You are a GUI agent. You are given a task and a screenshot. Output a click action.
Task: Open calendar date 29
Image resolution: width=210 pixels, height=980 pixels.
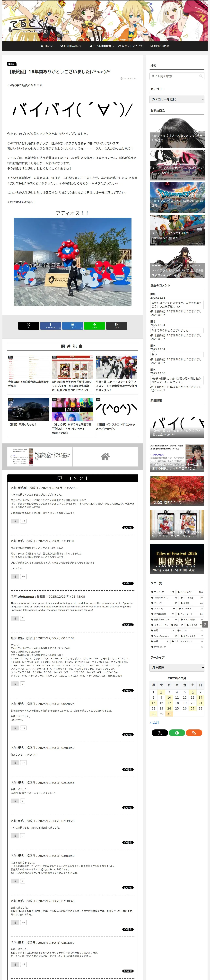pyautogui.click(x=153, y=714)
